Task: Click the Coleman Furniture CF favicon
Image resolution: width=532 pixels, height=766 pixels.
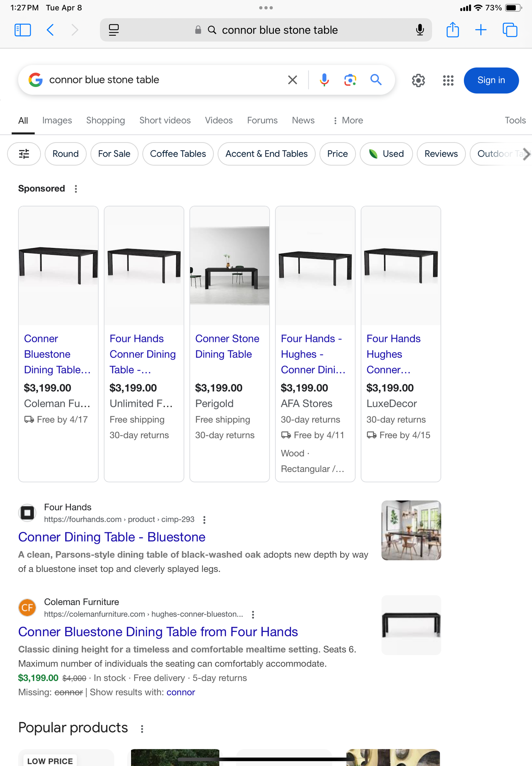Action: click(27, 608)
